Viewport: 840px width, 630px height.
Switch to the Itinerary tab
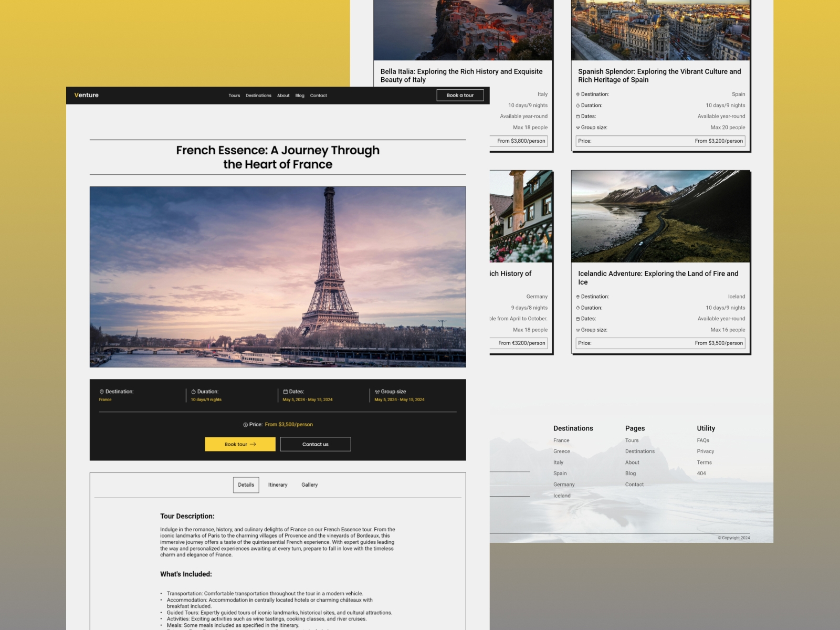pos(278,485)
